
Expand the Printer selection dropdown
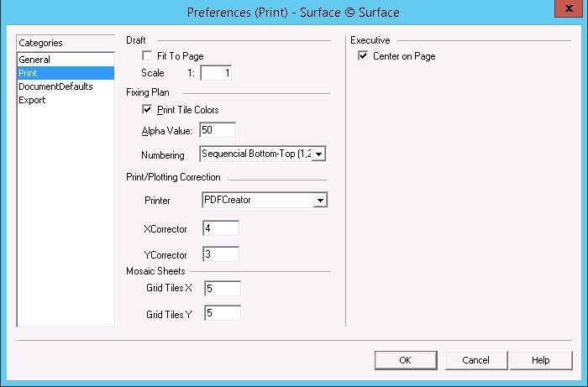click(319, 201)
